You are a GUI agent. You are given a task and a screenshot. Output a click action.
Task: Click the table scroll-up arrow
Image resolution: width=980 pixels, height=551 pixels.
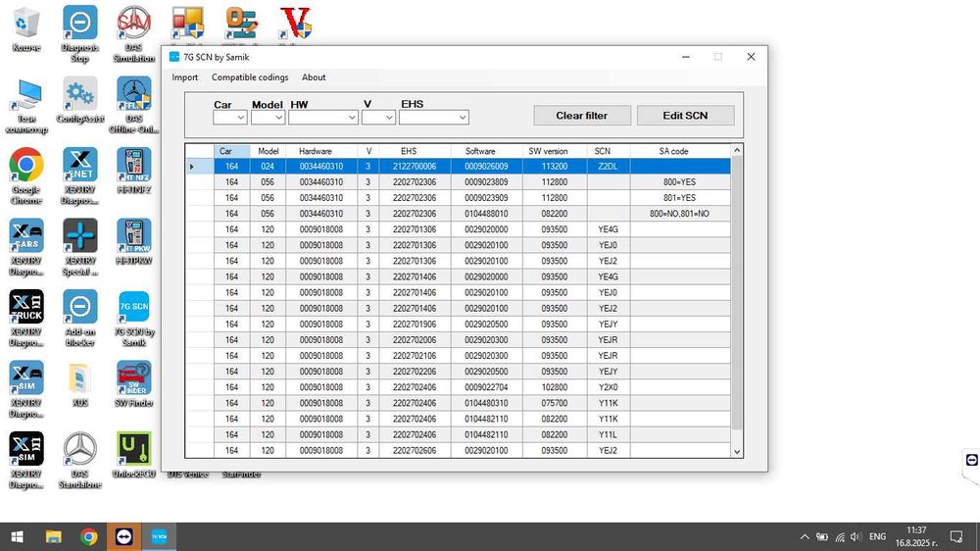(x=737, y=150)
